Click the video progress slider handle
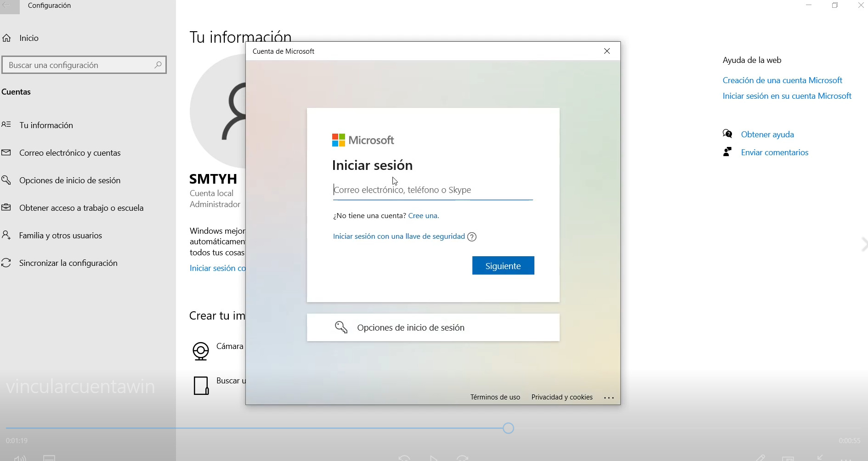 [508, 428]
